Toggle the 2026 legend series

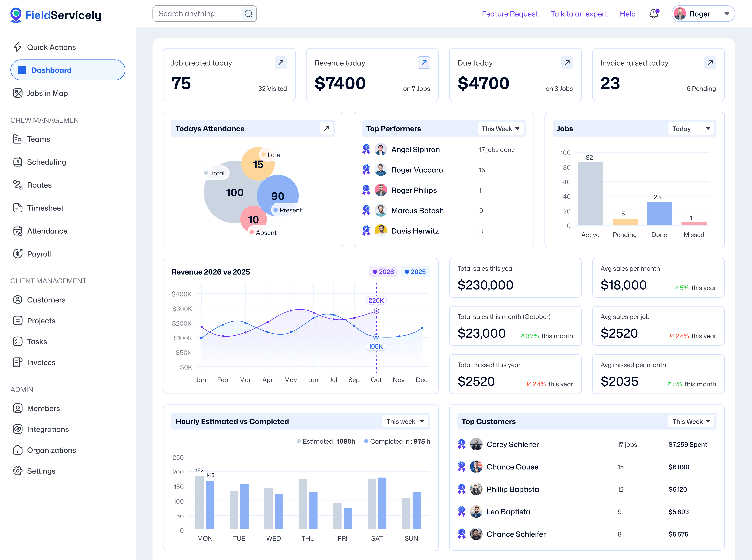383,272
